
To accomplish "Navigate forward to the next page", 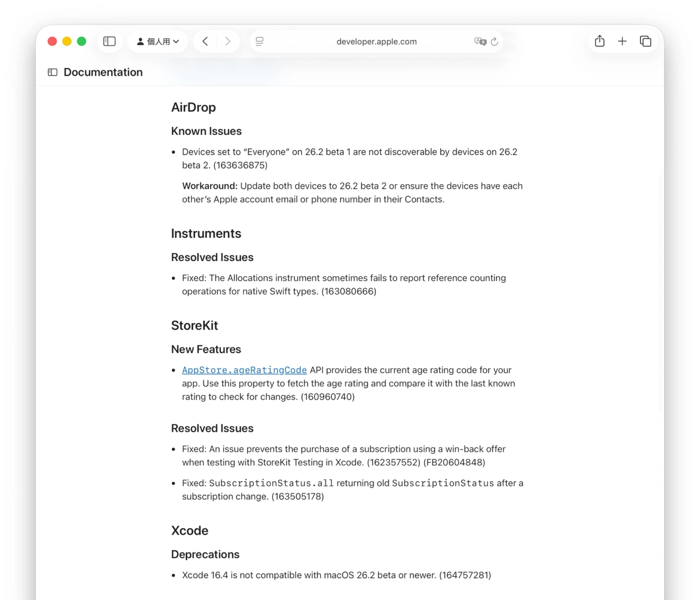I will pos(227,41).
